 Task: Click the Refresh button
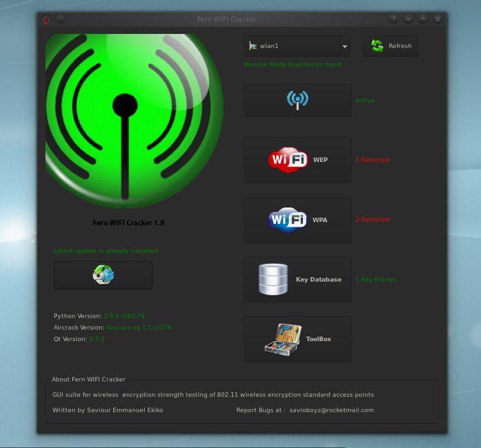click(390, 46)
